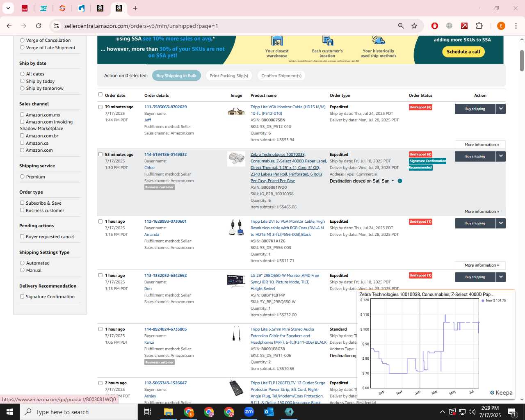Click the Keepa logo in price chart popup
This screenshot has width=525, height=420.
tap(501, 393)
